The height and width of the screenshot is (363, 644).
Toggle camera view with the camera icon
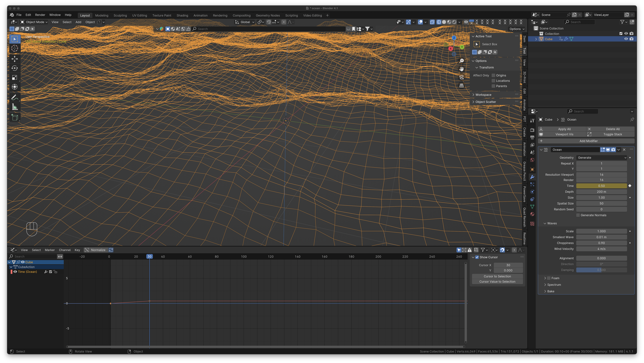(x=462, y=77)
